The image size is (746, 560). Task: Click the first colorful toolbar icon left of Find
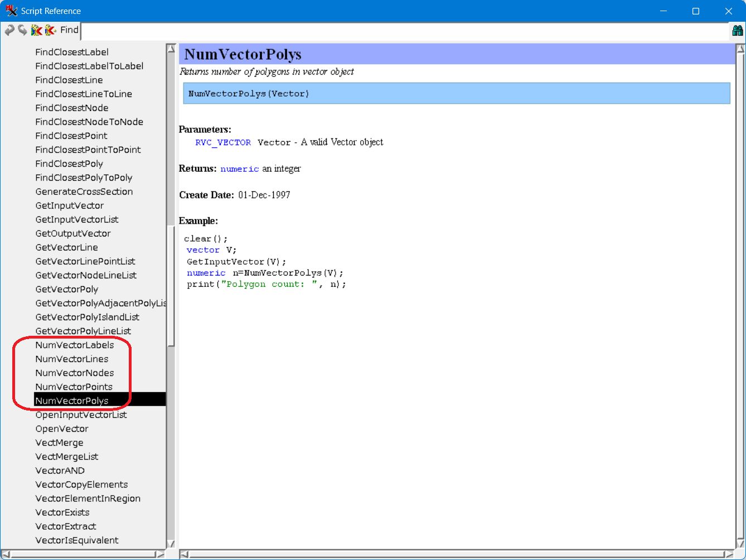[37, 30]
